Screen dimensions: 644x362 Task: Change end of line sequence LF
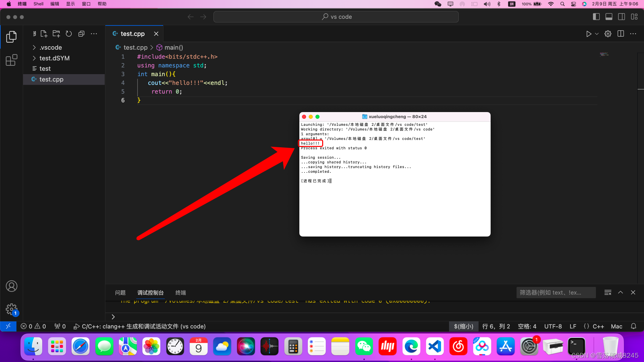pos(573,326)
